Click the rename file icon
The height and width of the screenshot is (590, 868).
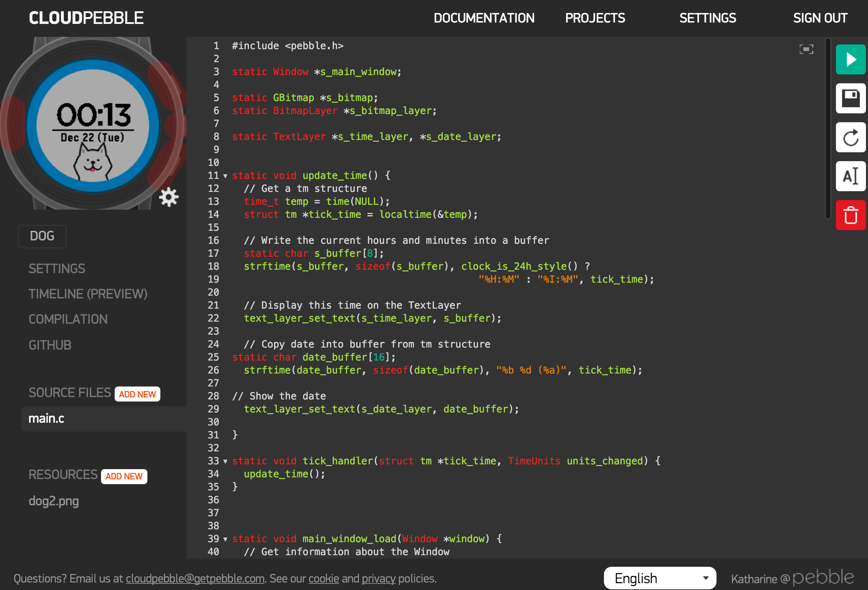tap(851, 177)
